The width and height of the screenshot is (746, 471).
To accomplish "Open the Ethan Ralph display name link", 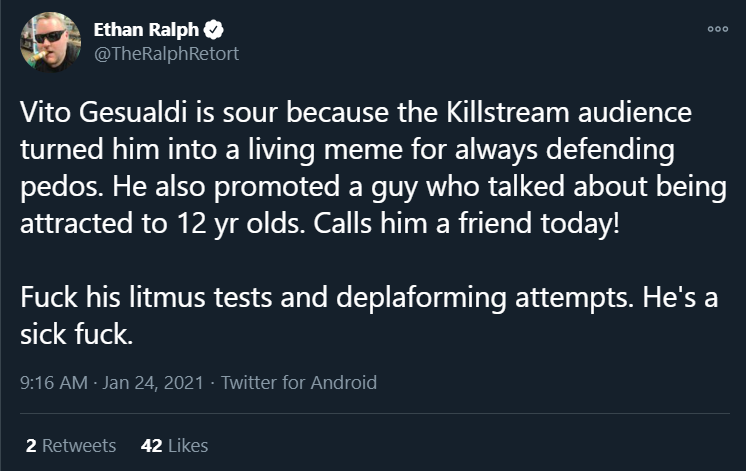I will coord(146,30).
